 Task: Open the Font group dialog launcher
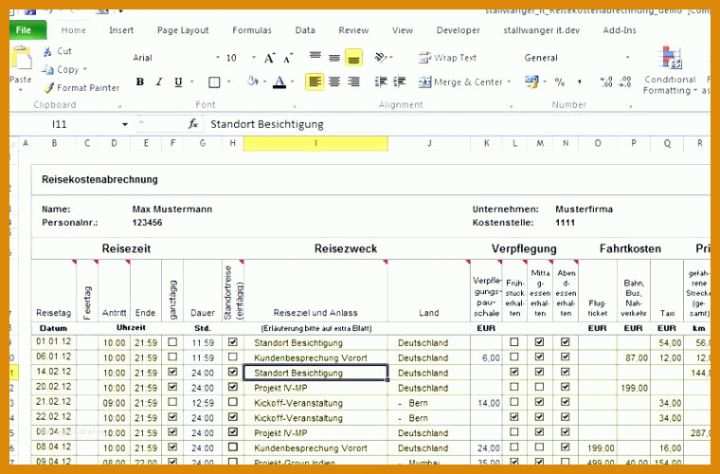(x=293, y=106)
